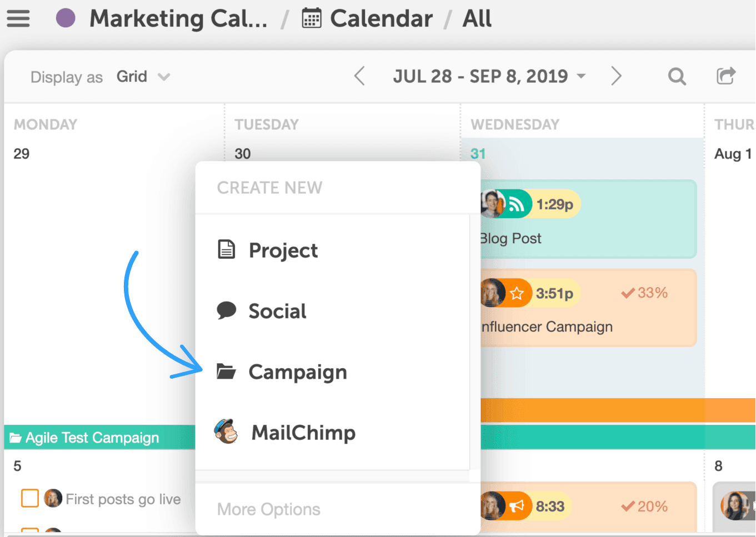Click the star icon on Influencer Campaign

click(517, 293)
